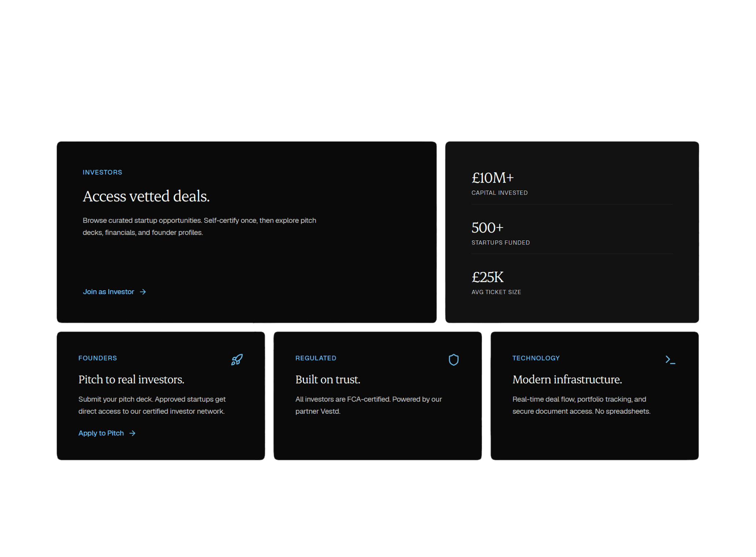Viewport: 756px width, 557px height.
Task: Click the terminal prompt icon in Technology card
Action: [x=670, y=360]
